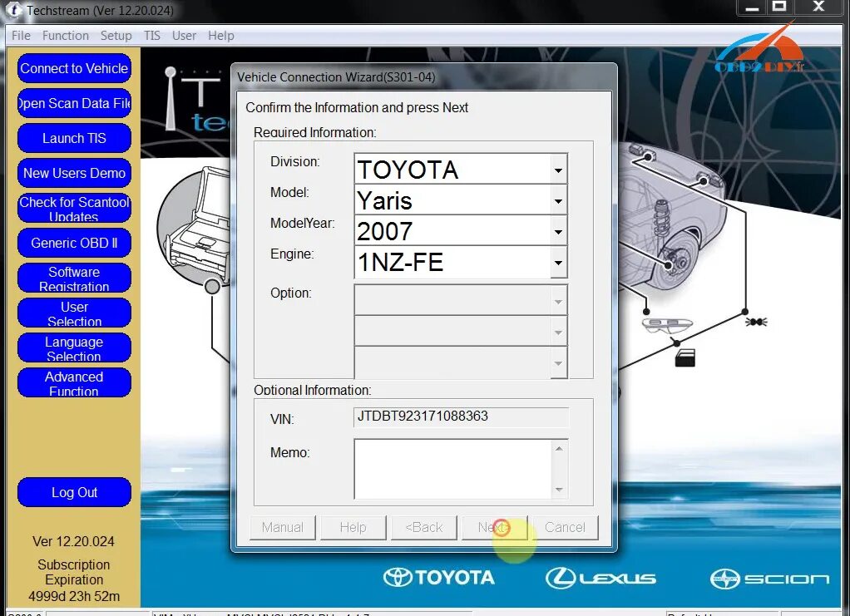
Task: Click Open Scan Data File button
Action: tap(74, 103)
